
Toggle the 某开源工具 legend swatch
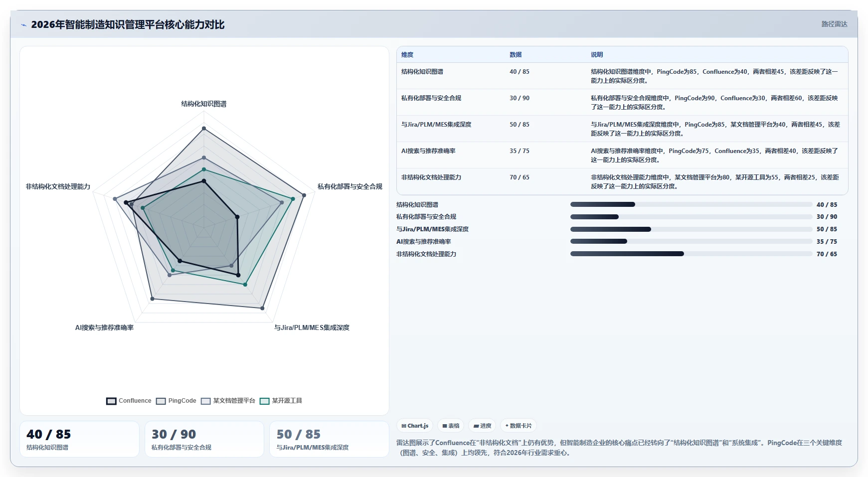[265, 401]
